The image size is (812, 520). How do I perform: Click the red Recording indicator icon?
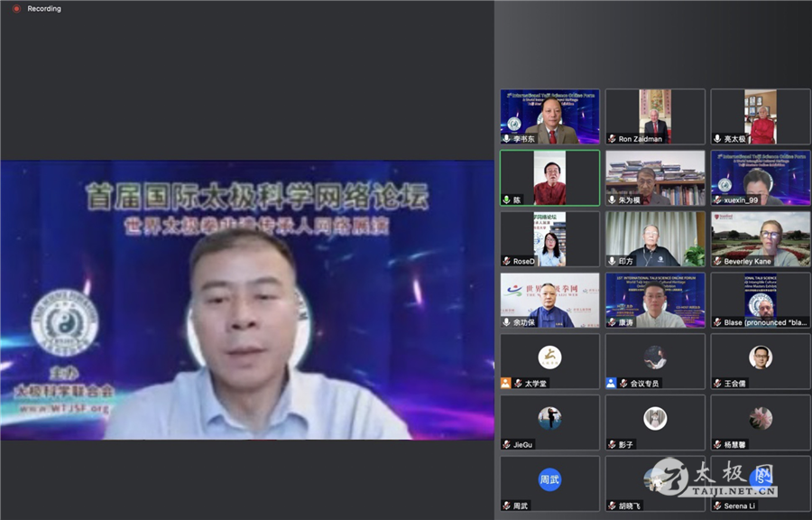click(x=16, y=9)
